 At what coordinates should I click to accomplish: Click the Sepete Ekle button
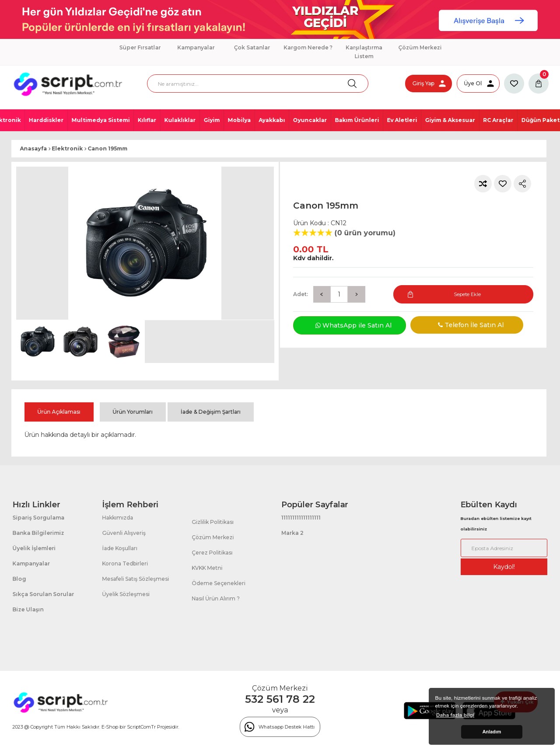point(463,294)
